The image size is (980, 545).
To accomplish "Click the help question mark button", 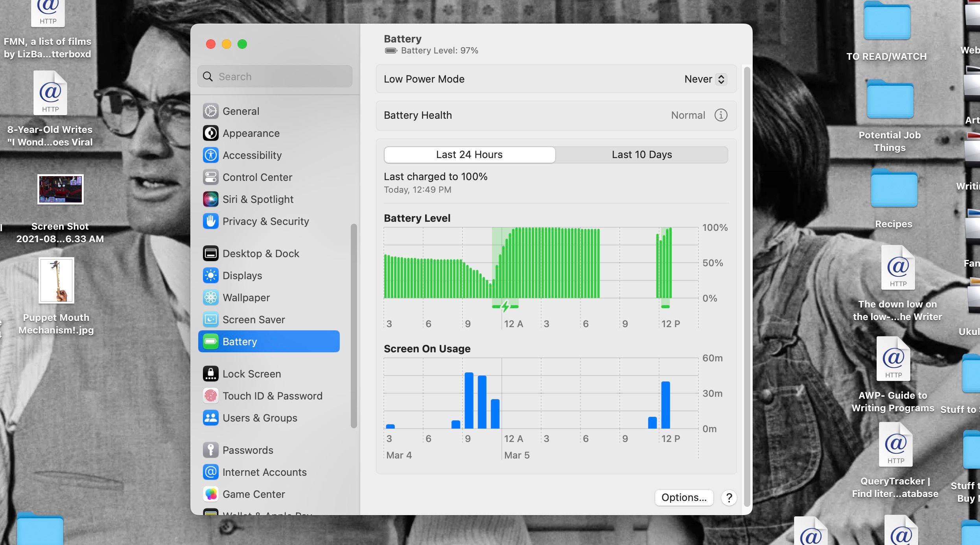I will (x=729, y=497).
